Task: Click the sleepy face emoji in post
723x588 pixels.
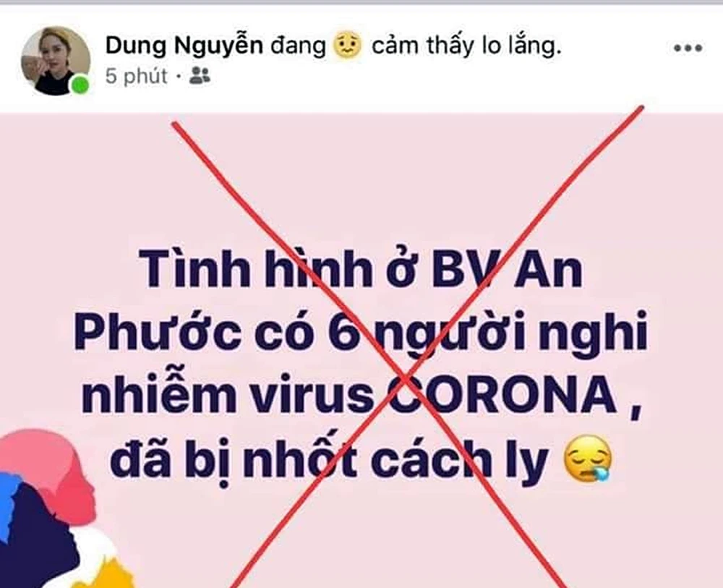Action: 588,459
